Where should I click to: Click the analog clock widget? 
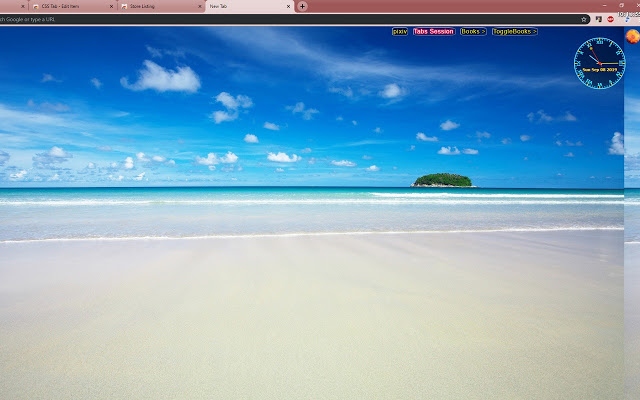[598, 60]
